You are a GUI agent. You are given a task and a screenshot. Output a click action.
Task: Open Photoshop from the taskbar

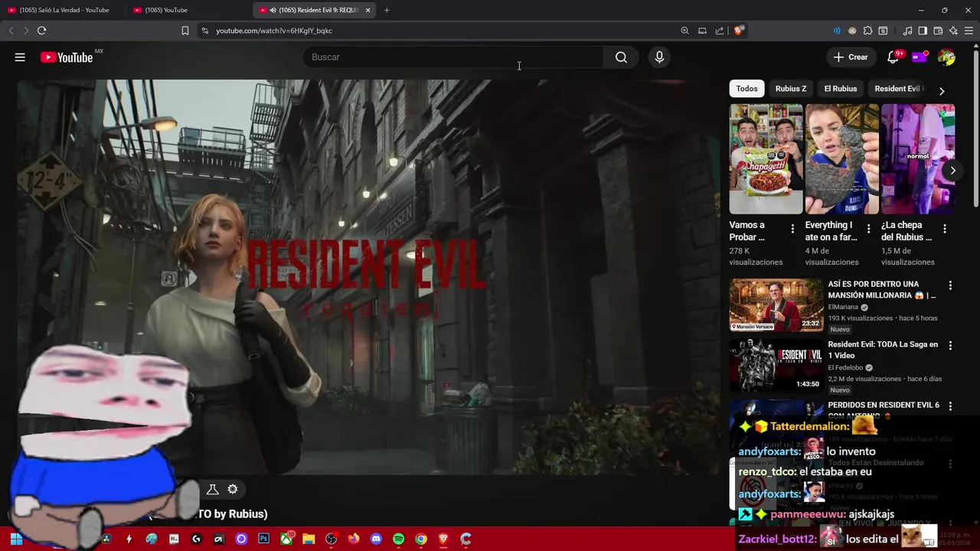click(263, 539)
